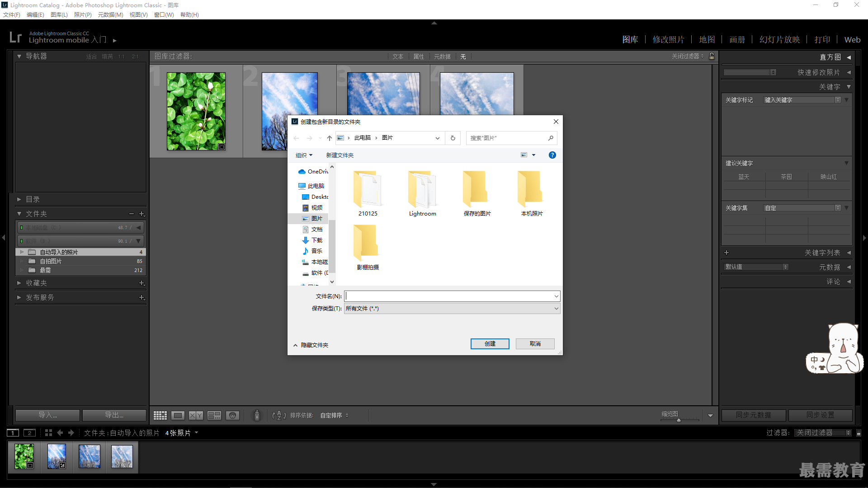Screen dimensions: 868x488
Task: Go forward with filmstrip right arrow
Action: click(x=71, y=433)
